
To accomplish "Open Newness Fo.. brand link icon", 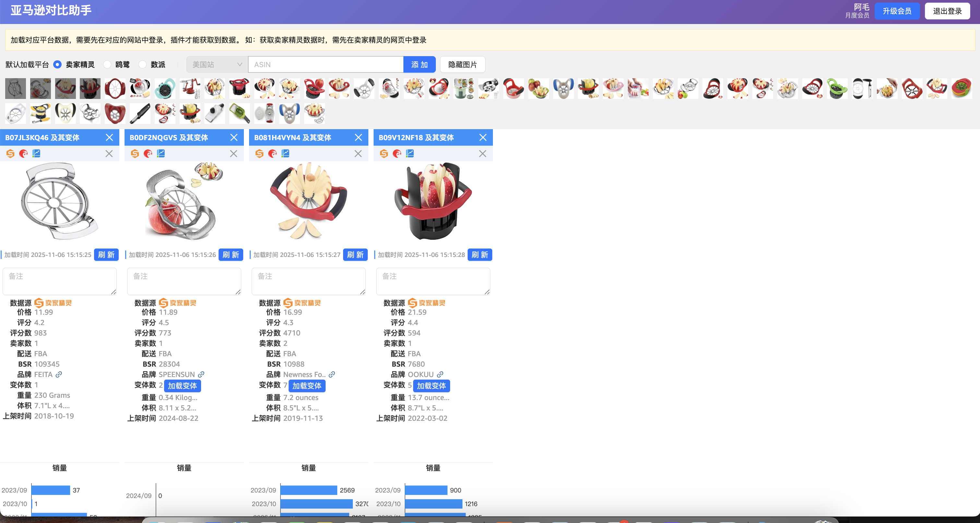I will pos(332,374).
